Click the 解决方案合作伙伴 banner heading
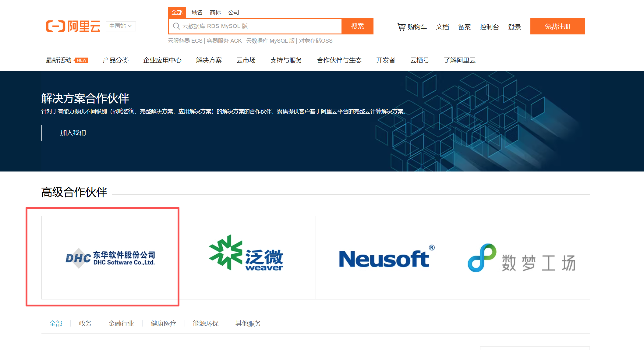 click(85, 98)
